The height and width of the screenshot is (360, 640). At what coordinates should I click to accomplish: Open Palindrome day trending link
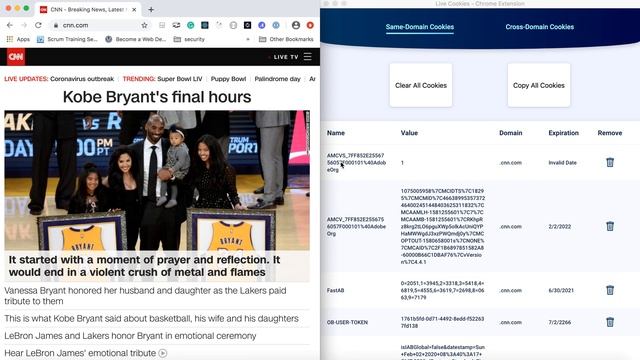coord(277,79)
